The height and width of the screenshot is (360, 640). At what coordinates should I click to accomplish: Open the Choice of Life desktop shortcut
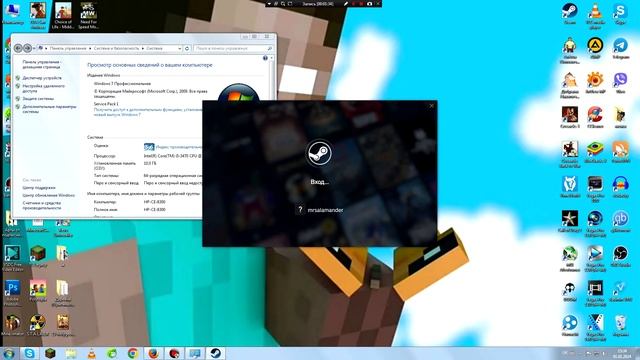63,16
